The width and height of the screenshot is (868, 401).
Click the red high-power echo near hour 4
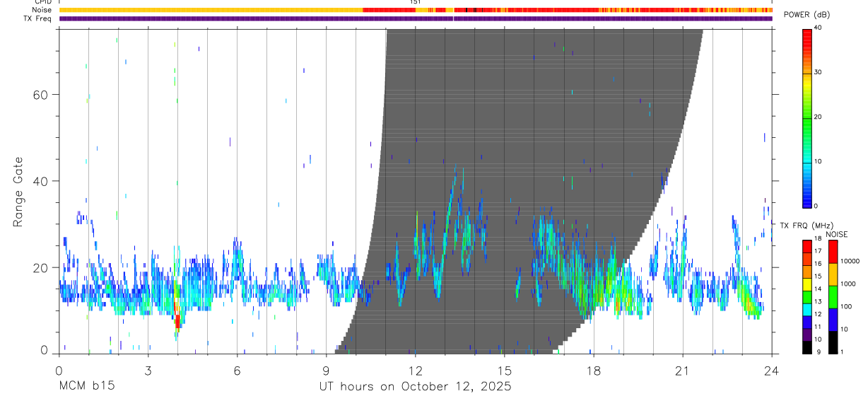177,322
